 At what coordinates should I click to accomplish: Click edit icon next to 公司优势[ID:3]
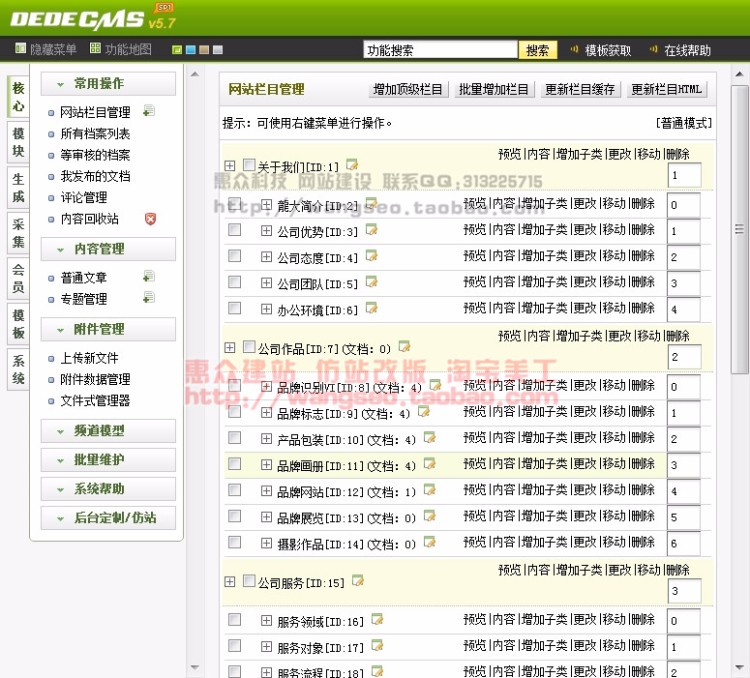point(371,230)
